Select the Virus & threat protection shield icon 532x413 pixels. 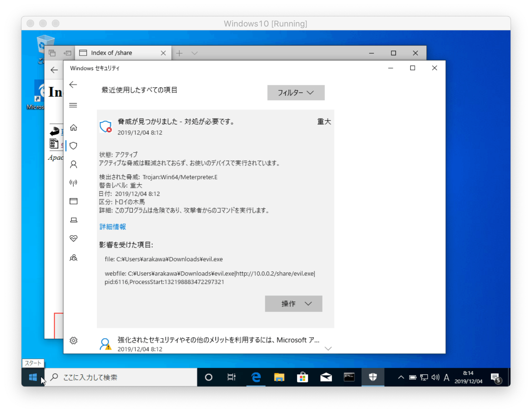click(x=74, y=146)
